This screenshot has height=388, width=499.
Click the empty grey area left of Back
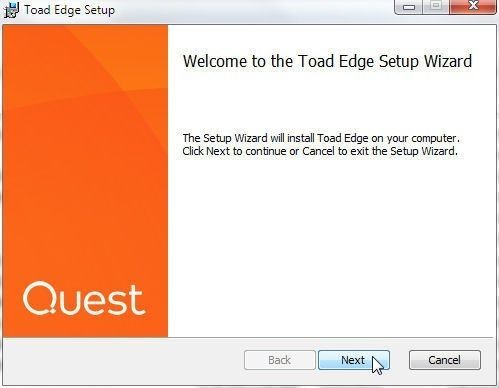(x=123, y=361)
